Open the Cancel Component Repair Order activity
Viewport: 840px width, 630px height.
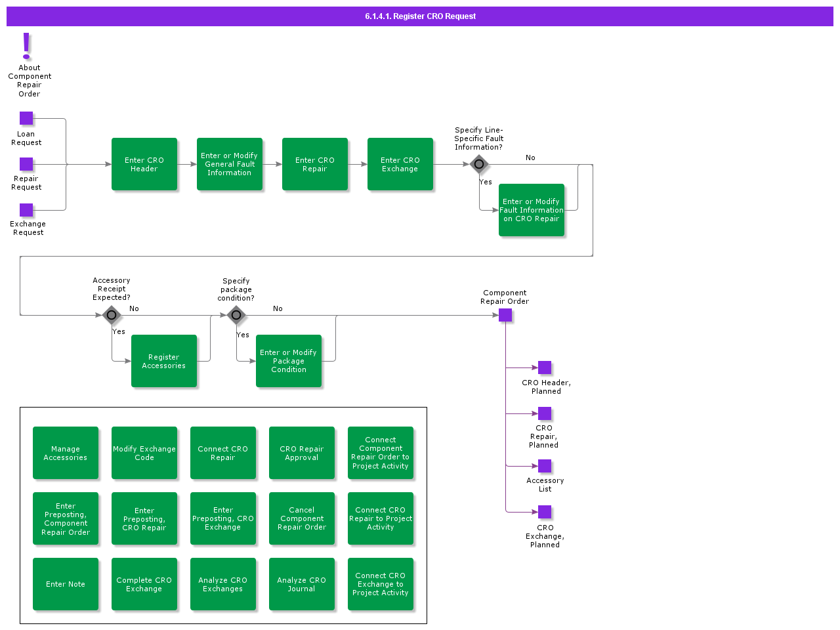[302, 518]
